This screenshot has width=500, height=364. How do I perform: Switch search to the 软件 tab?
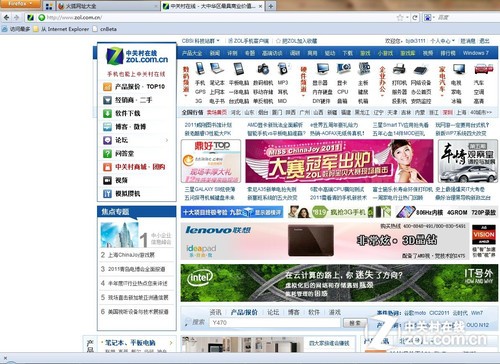click(314, 312)
